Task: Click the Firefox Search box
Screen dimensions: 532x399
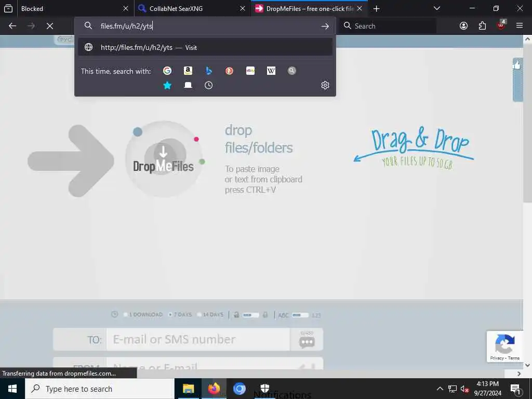Action: point(389,26)
